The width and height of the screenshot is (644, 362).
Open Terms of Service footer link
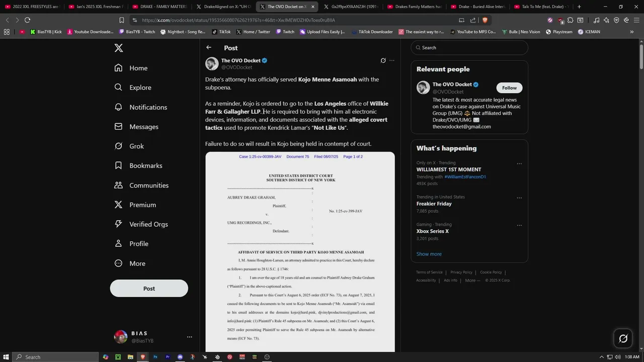click(x=429, y=273)
